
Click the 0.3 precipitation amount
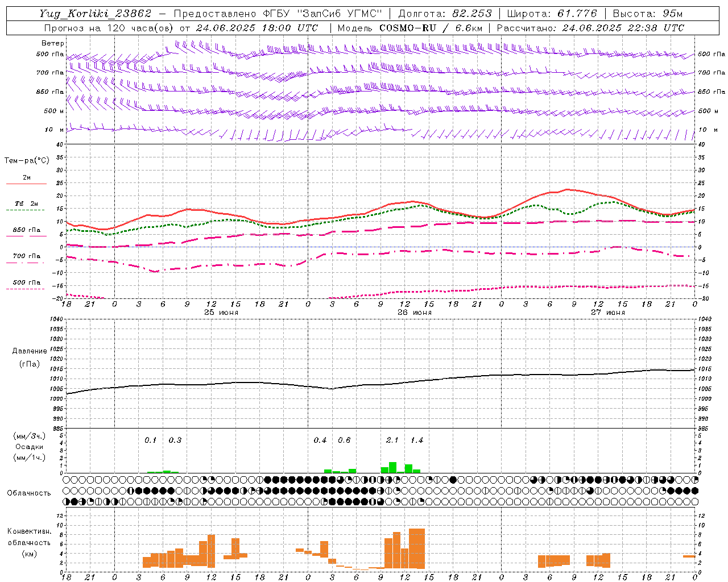click(x=175, y=440)
